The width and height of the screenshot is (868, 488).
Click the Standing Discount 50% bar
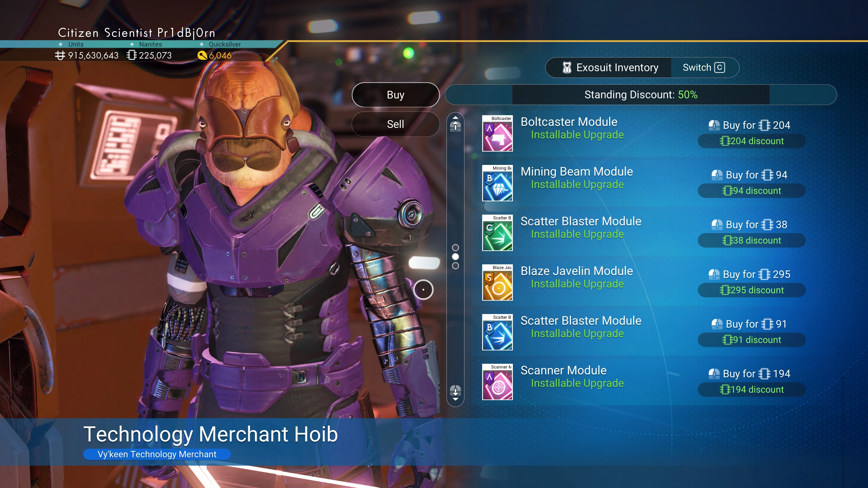click(x=641, y=95)
